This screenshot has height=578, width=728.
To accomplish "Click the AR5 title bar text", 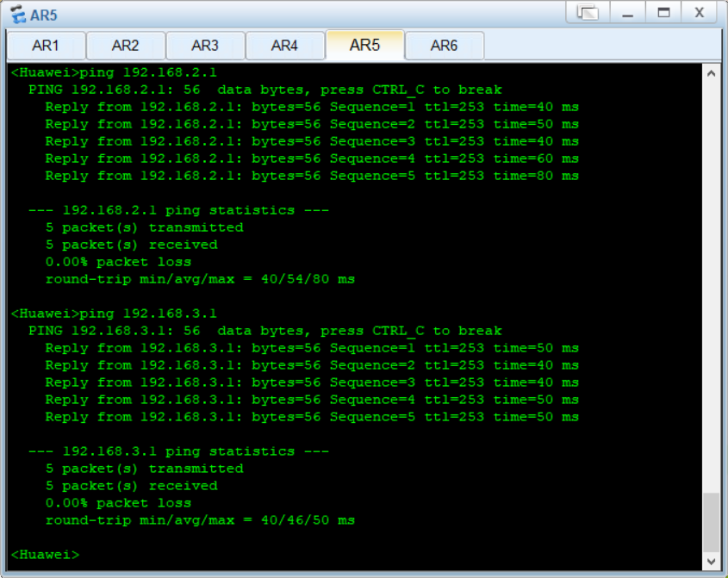I will pyautogui.click(x=44, y=16).
